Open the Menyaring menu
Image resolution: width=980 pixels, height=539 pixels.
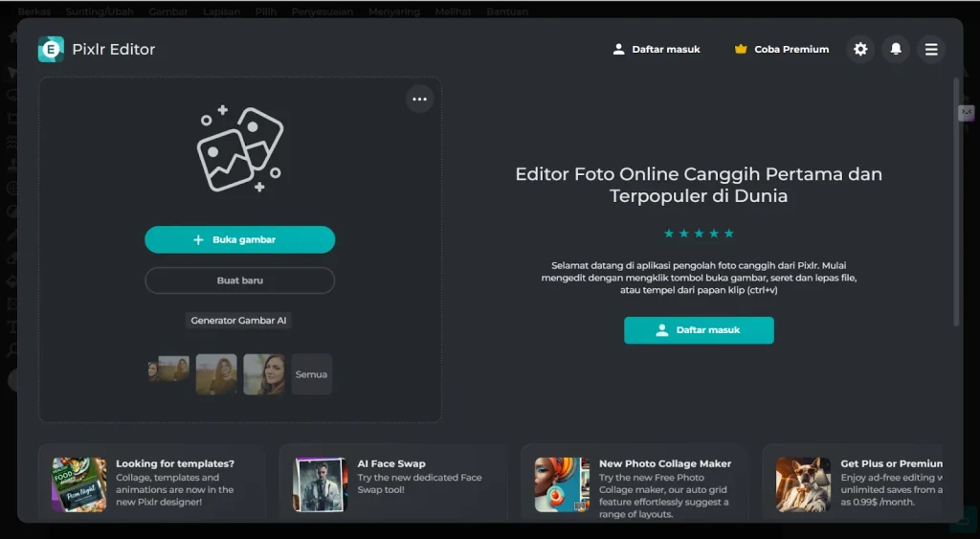coord(393,11)
